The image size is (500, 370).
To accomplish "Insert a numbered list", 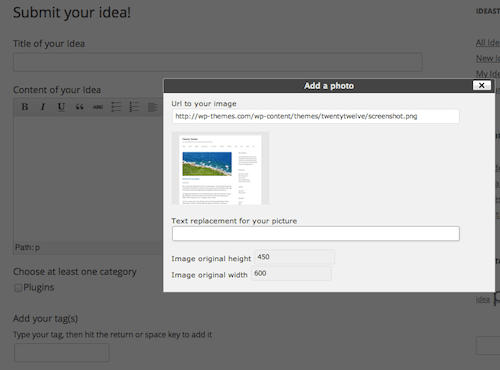I will [x=134, y=107].
